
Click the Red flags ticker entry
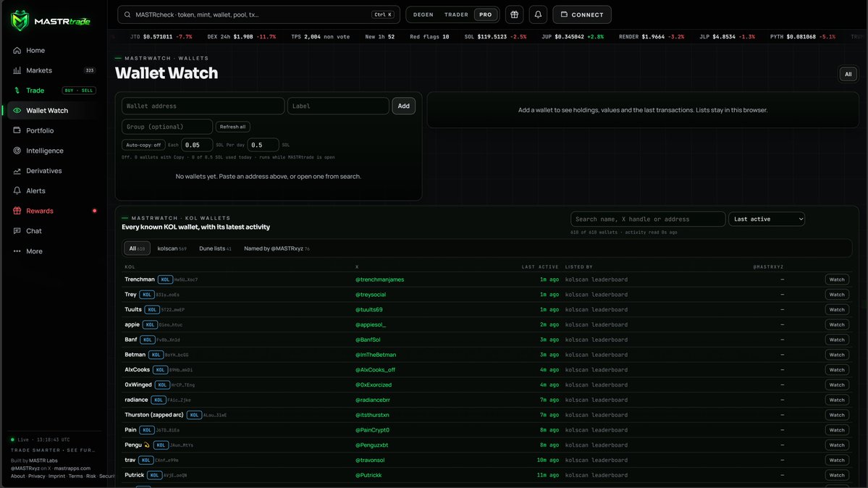[x=429, y=36]
